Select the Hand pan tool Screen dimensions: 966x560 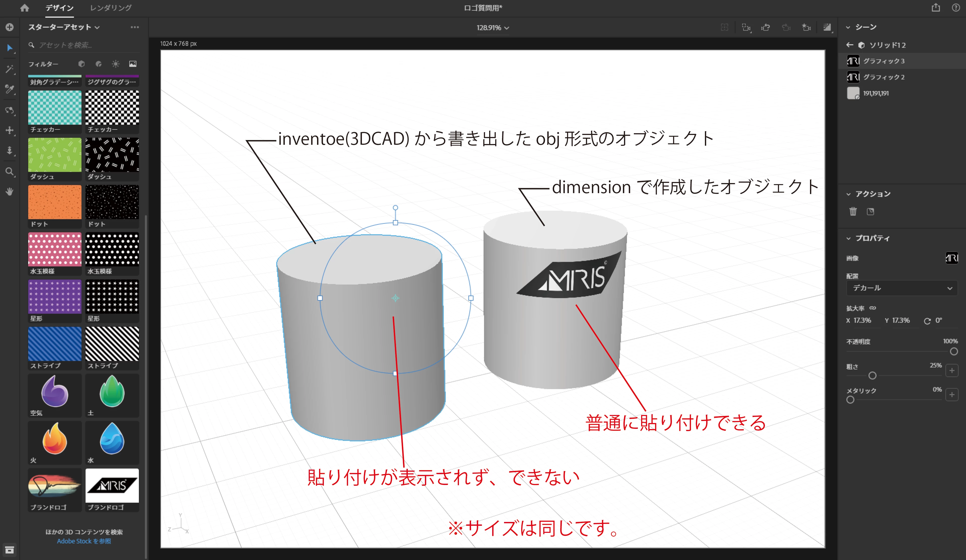tap(10, 192)
